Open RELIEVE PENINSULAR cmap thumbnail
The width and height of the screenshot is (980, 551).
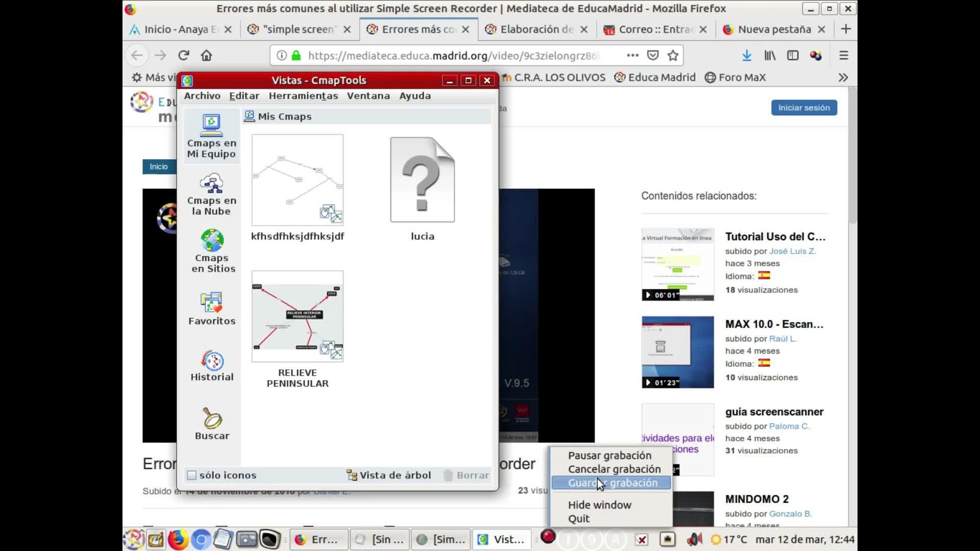(298, 316)
